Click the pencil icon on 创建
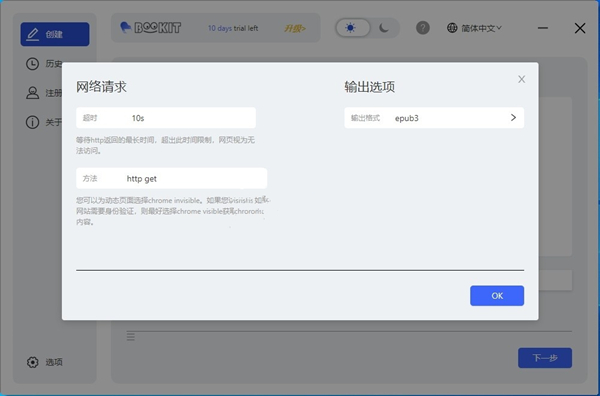 (x=33, y=34)
